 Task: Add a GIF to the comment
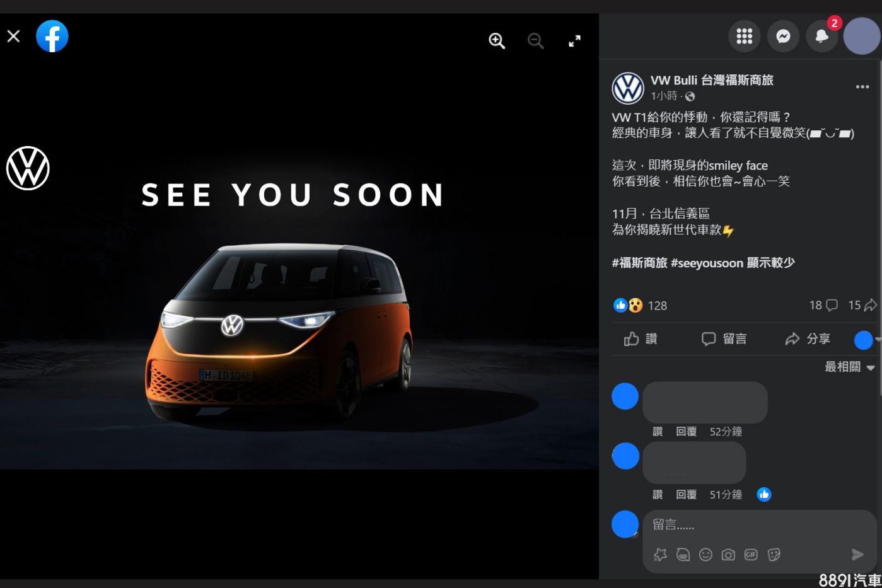(x=751, y=555)
